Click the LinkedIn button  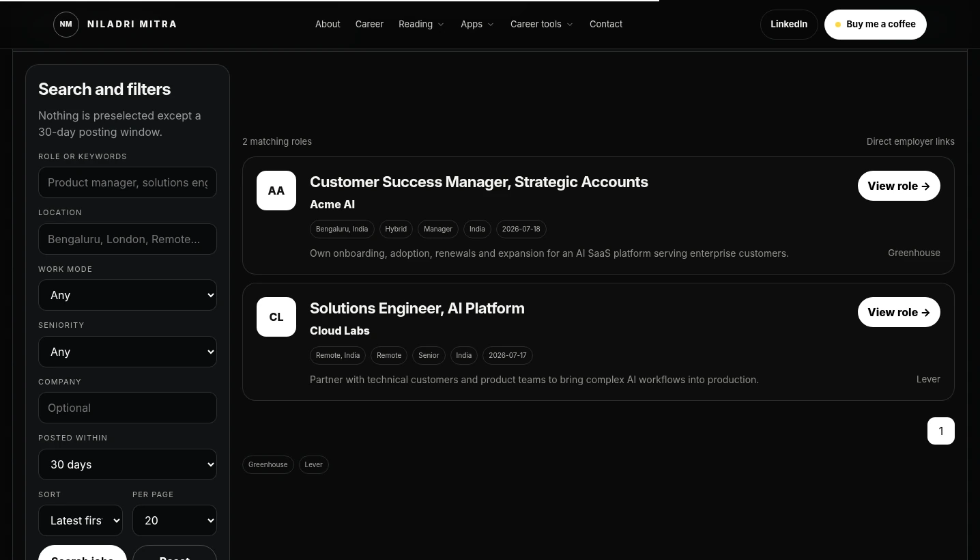pyautogui.click(x=789, y=25)
